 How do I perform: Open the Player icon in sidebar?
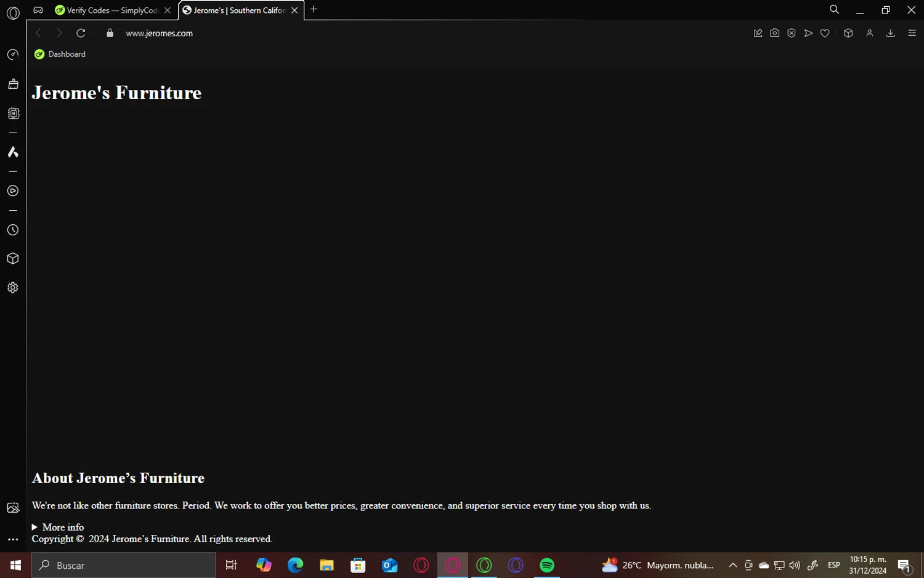(13, 191)
